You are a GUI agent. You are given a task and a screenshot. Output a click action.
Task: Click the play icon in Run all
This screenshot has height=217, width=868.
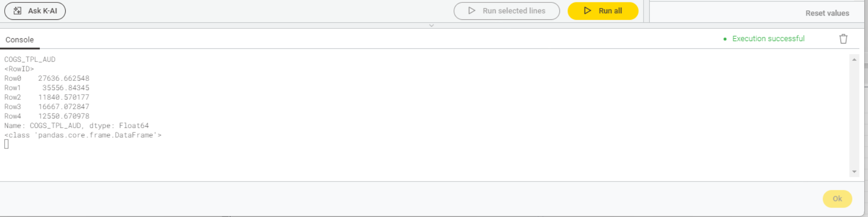[x=587, y=10]
